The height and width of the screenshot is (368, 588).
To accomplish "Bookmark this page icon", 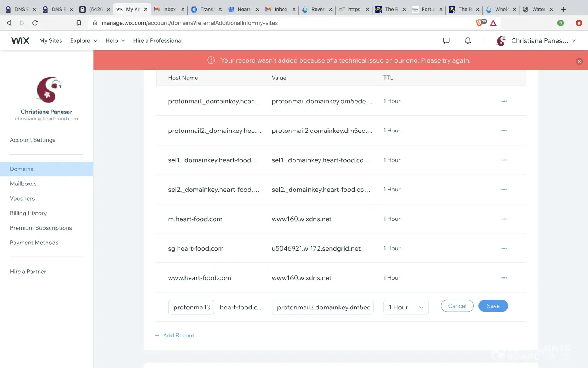I will (x=79, y=23).
